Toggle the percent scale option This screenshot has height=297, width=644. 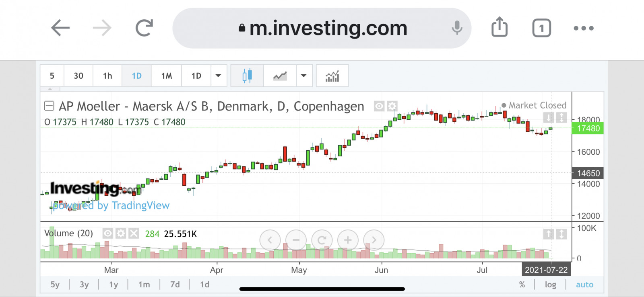[x=522, y=285]
